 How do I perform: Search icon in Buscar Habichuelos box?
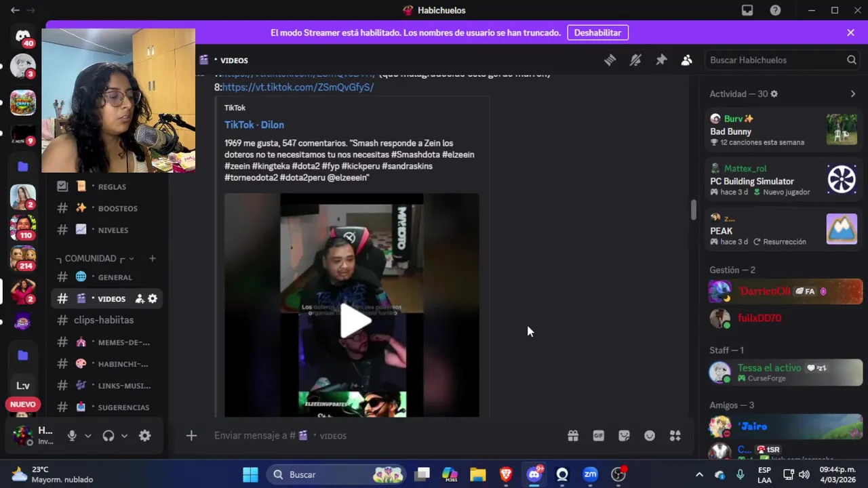tap(851, 60)
